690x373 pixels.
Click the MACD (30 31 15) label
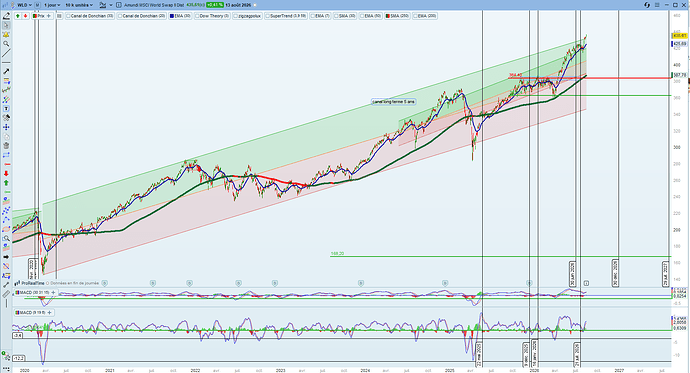click(34, 292)
